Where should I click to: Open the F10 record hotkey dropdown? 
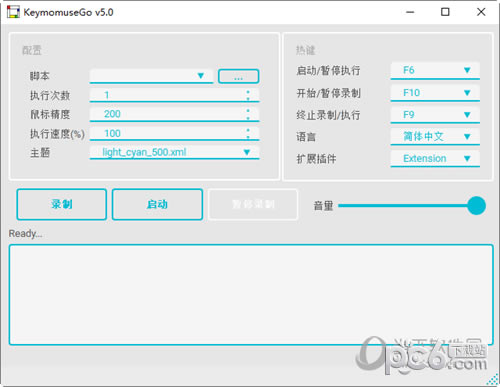coord(435,93)
